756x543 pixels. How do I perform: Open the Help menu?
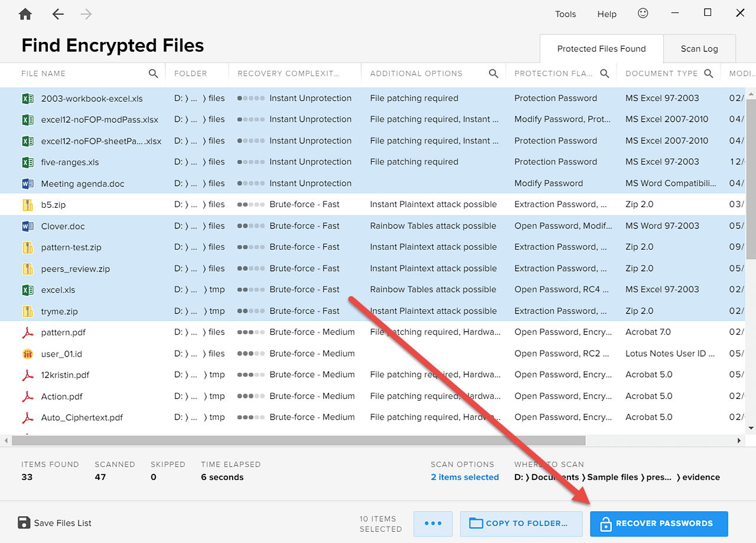[x=607, y=14]
